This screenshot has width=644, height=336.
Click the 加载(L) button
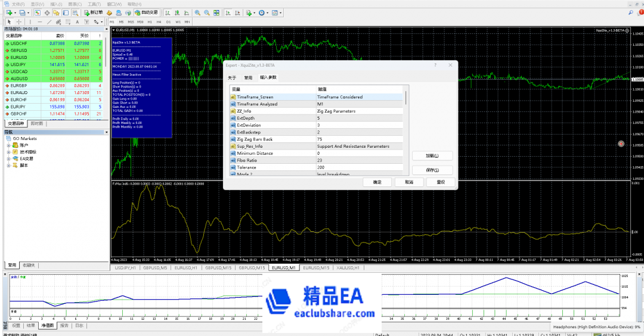432,155
